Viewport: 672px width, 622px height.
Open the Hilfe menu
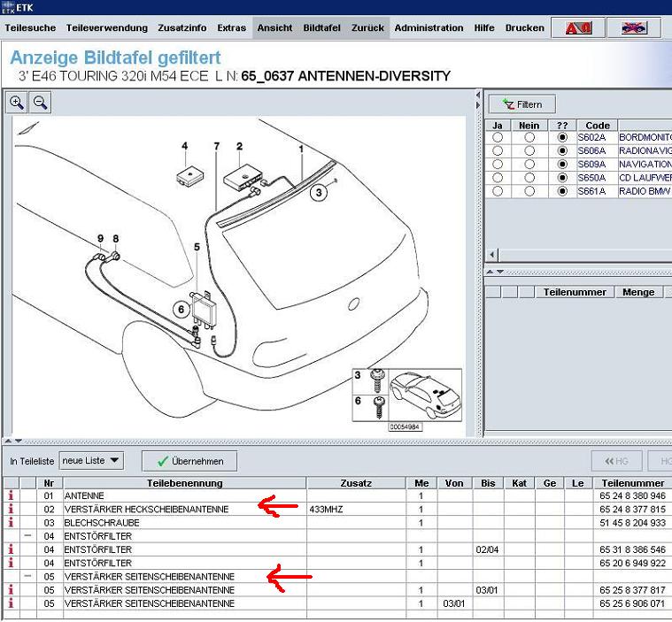[x=484, y=27]
